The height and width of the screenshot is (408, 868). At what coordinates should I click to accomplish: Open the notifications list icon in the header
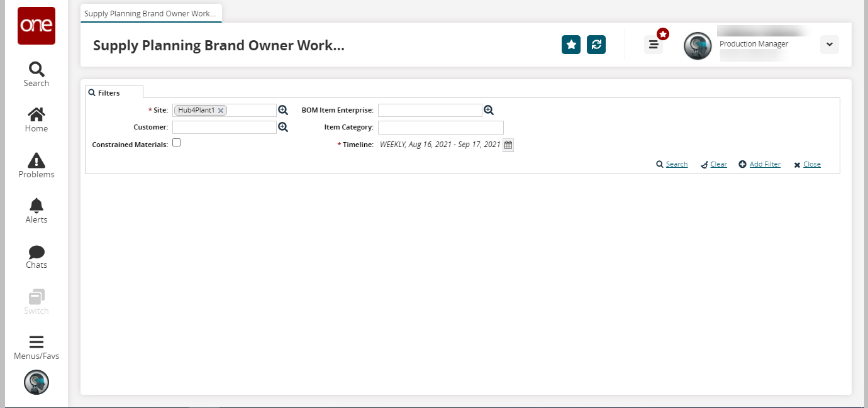(654, 45)
